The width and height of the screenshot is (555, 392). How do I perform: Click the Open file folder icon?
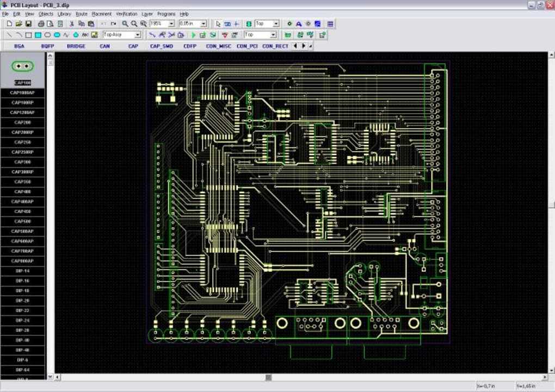pyautogui.click(x=18, y=24)
